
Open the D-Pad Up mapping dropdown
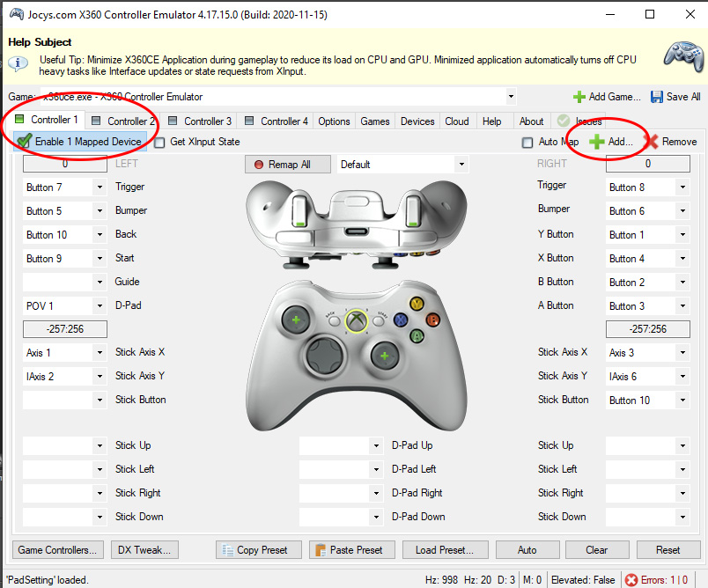pyautogui.click(x=376, y=446)
